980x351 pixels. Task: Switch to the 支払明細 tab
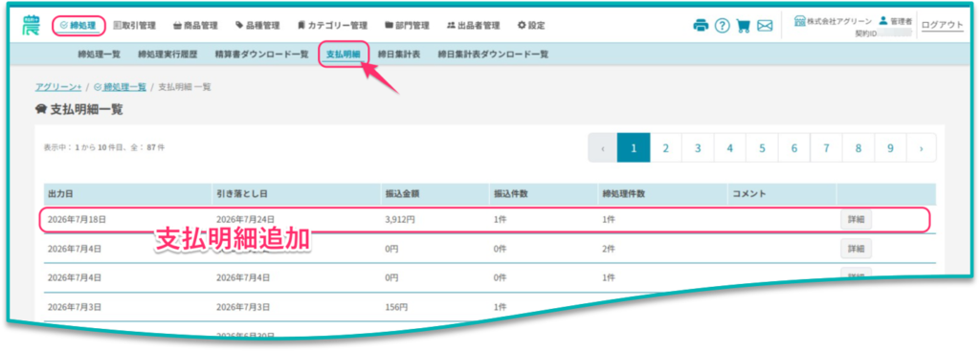[x=344, y=55]
